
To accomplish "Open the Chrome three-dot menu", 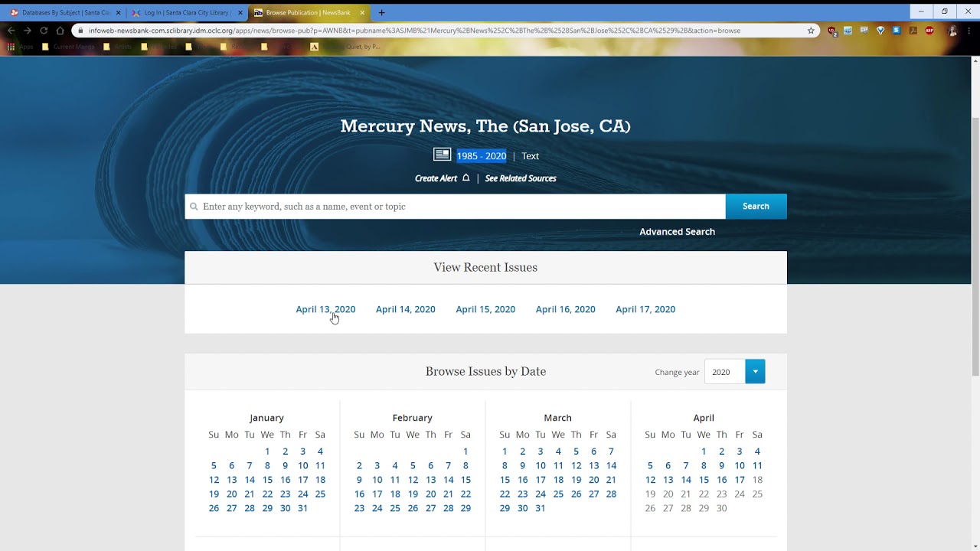I will pos(969,31).
